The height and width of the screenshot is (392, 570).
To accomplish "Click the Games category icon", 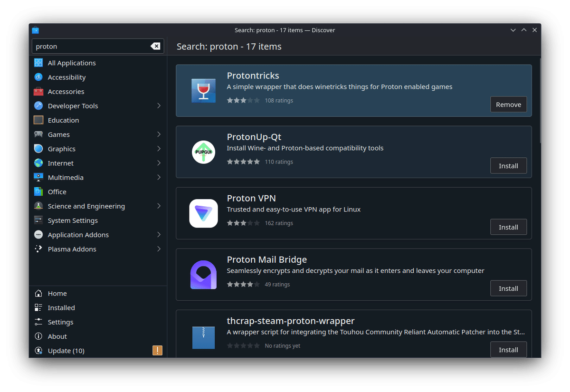I will (x=38, y=134).
